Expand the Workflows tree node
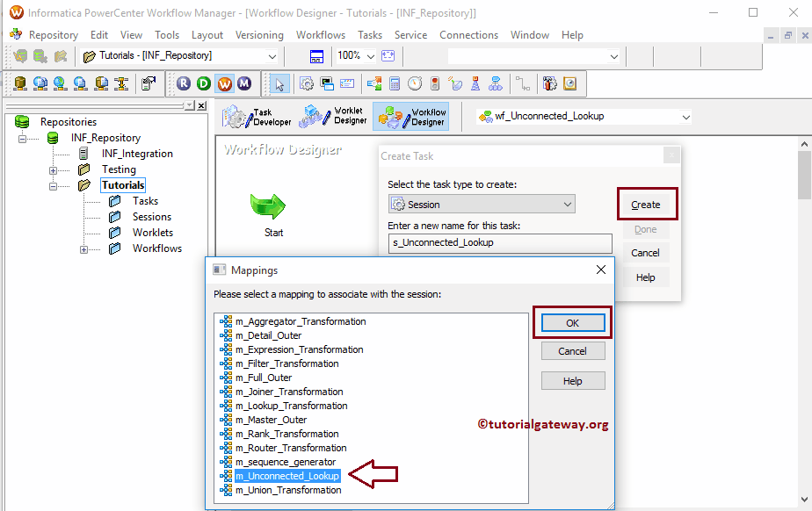812x511 pixels. (83, 249)
